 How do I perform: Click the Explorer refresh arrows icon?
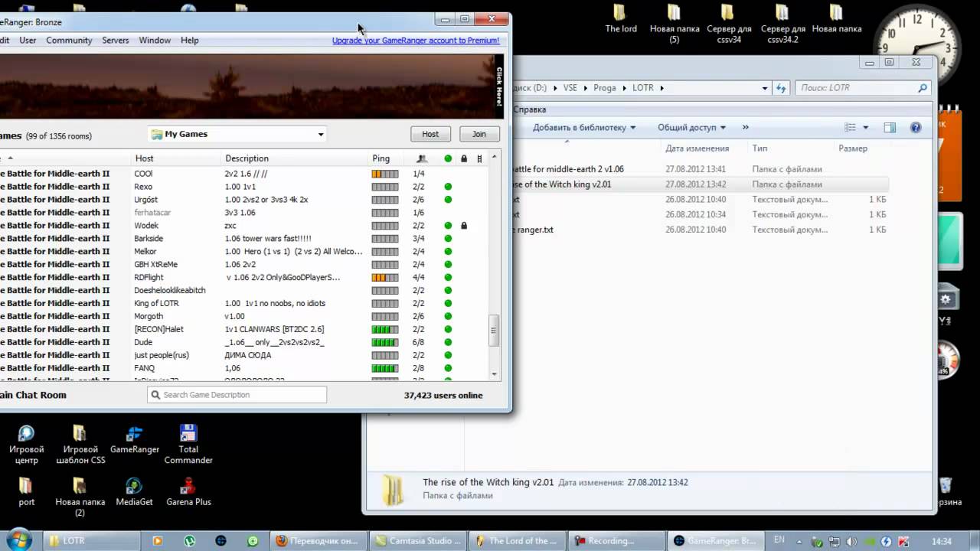tap(781, 88)
